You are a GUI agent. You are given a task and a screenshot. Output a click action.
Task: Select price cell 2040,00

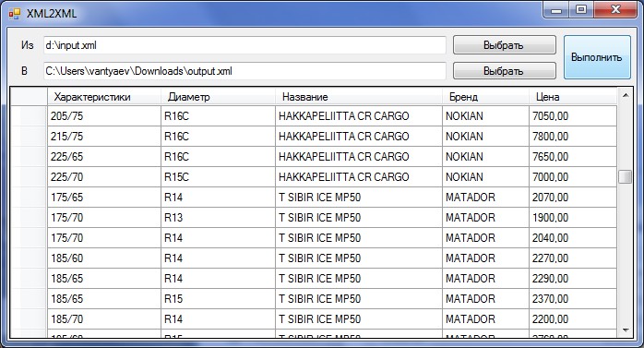point(573,238)
